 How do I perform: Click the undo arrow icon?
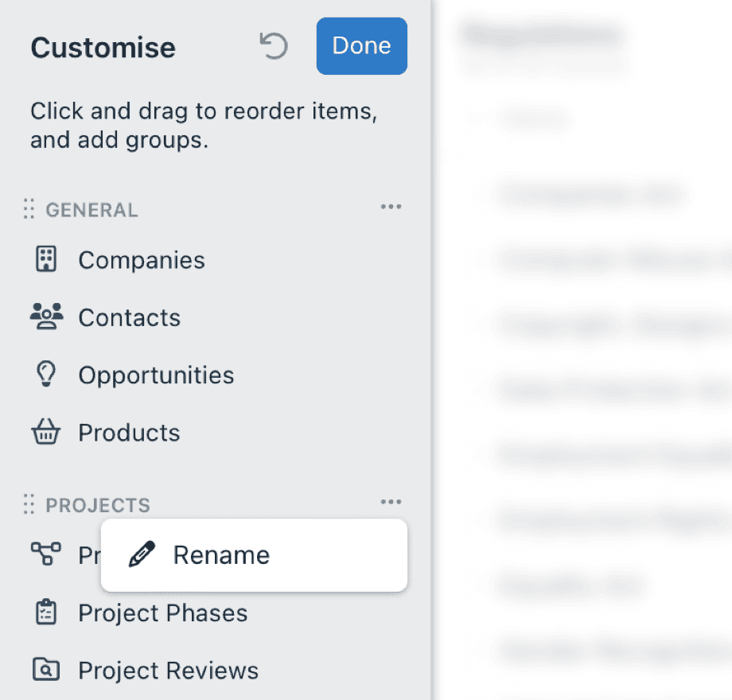(x=273, y=46)
